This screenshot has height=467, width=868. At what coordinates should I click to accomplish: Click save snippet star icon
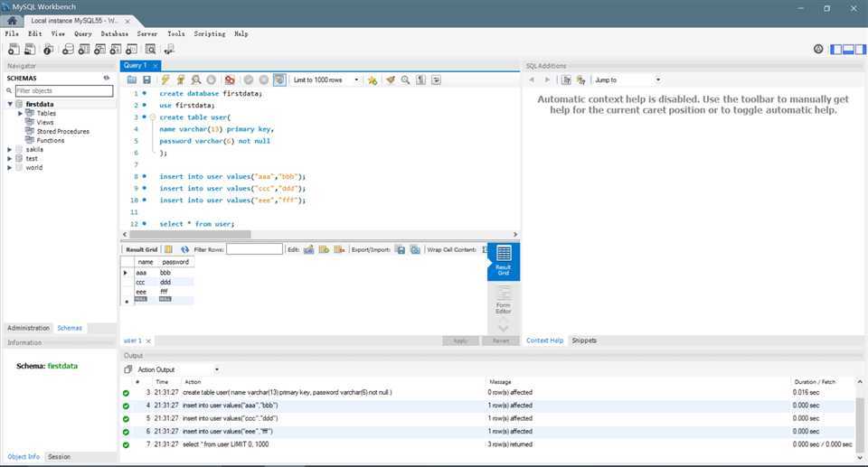[x=373, y=80]
